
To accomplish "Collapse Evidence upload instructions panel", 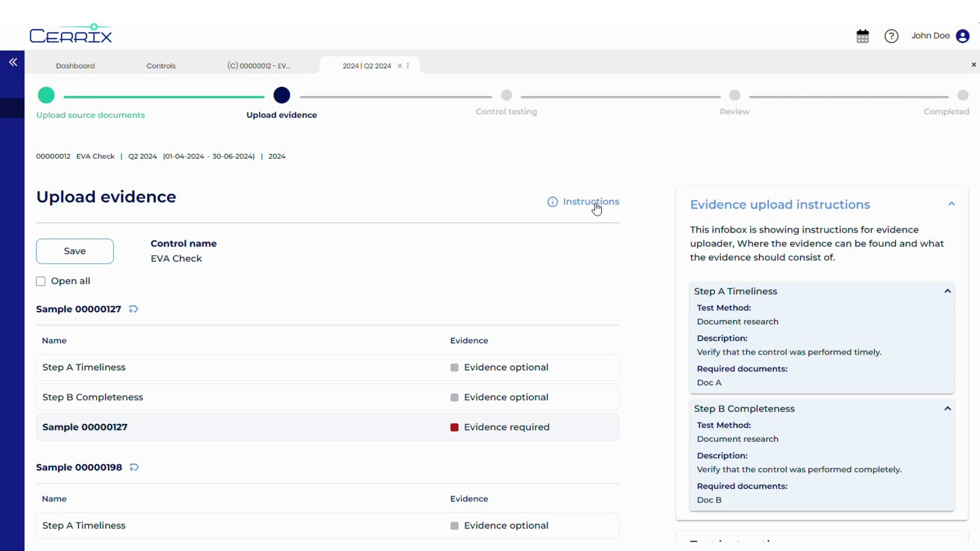I will (x=951, y=204).
